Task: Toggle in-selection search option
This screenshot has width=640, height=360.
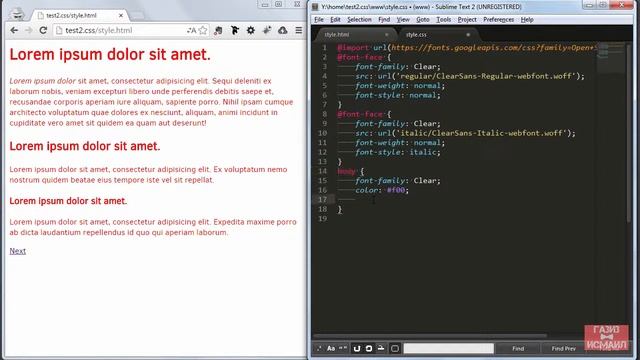Action: point(369,349)
